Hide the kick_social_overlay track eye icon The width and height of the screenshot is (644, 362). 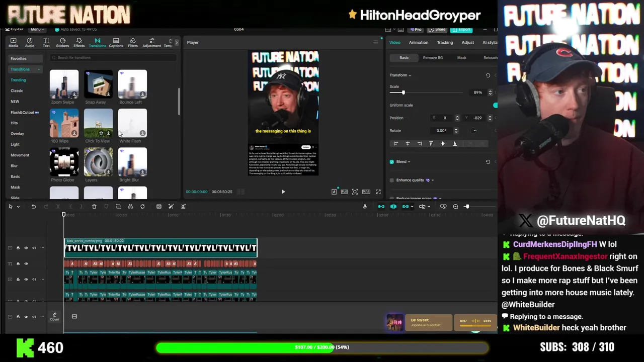click(x=26, y=248)
